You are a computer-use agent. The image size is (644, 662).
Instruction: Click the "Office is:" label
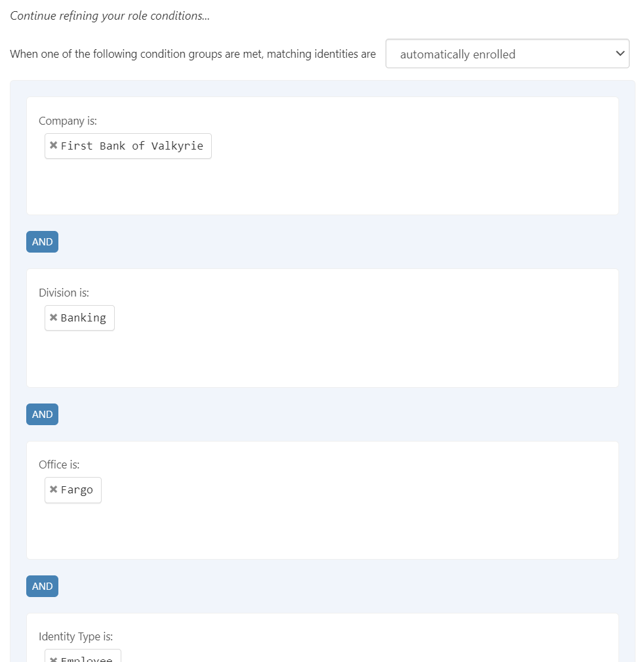pos(59,465)
